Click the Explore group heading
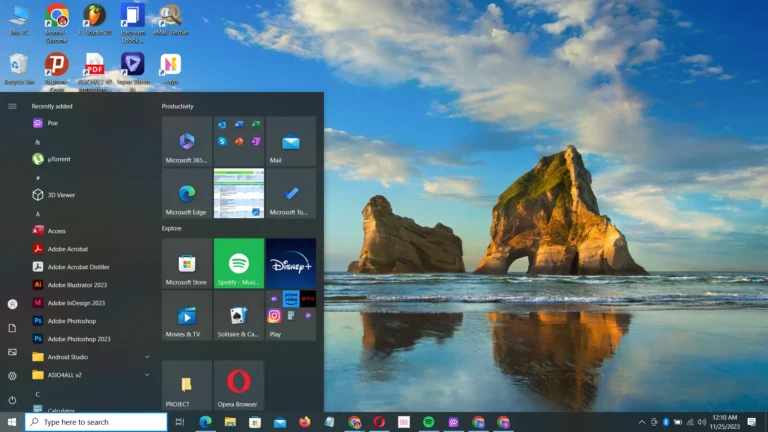This screenshot has width=768, height=432. point(171,228)
